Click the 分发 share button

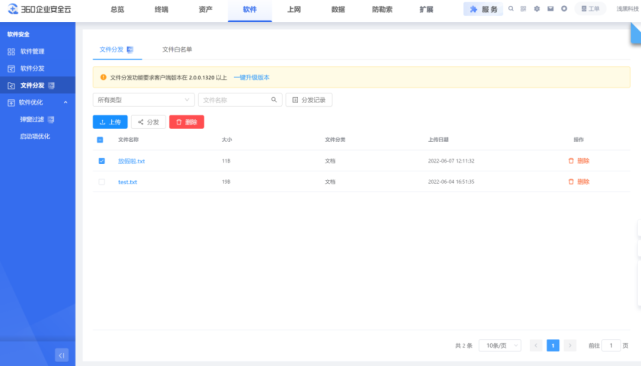click(x=148, y=122)
